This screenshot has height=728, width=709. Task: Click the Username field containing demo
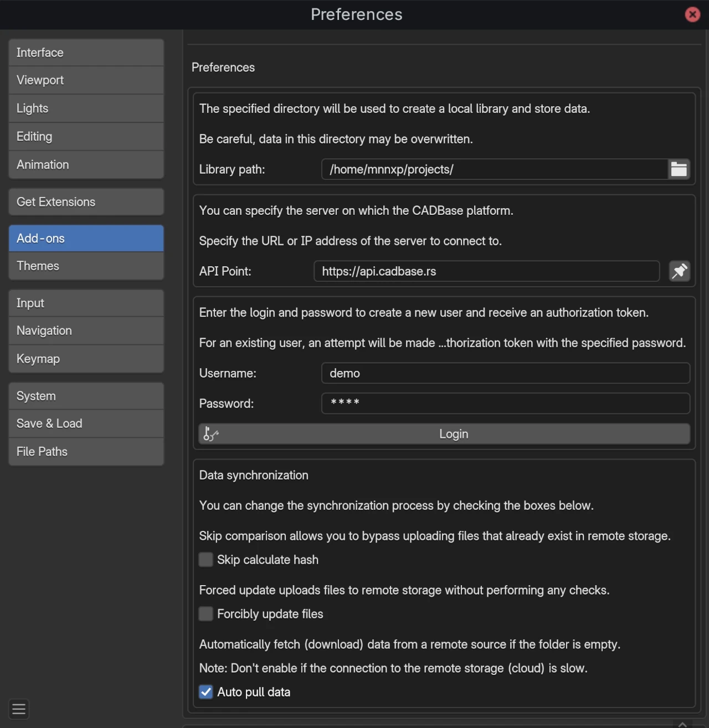pos(505,373)
